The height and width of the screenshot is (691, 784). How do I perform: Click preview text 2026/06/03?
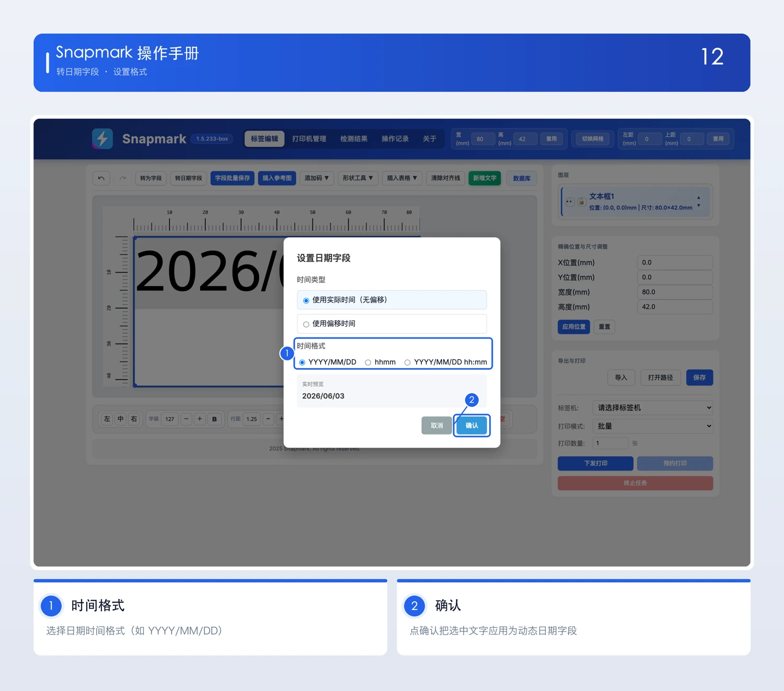323,396
